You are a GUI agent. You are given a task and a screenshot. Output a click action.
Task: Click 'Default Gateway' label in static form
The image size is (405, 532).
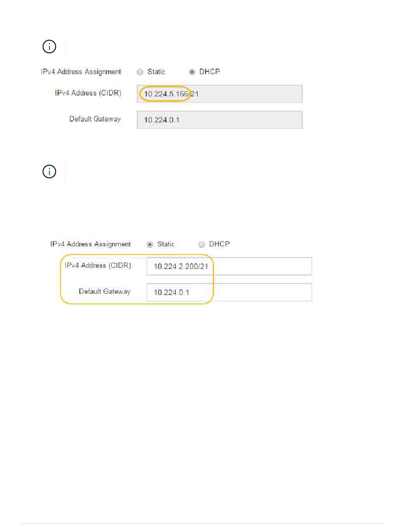[105, 292]
